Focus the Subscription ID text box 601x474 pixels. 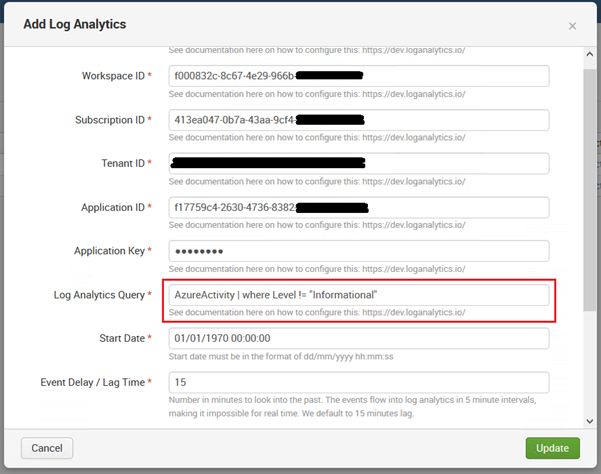358,120
